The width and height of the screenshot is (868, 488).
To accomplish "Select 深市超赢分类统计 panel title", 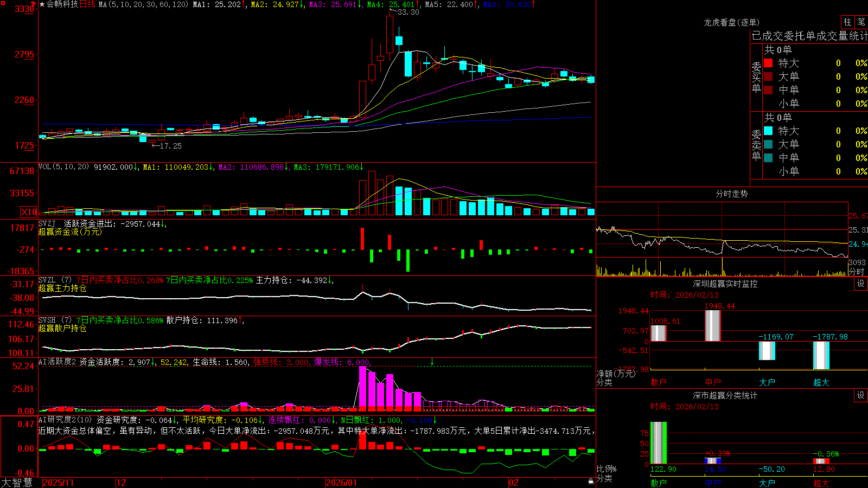I will coord(725,395).
